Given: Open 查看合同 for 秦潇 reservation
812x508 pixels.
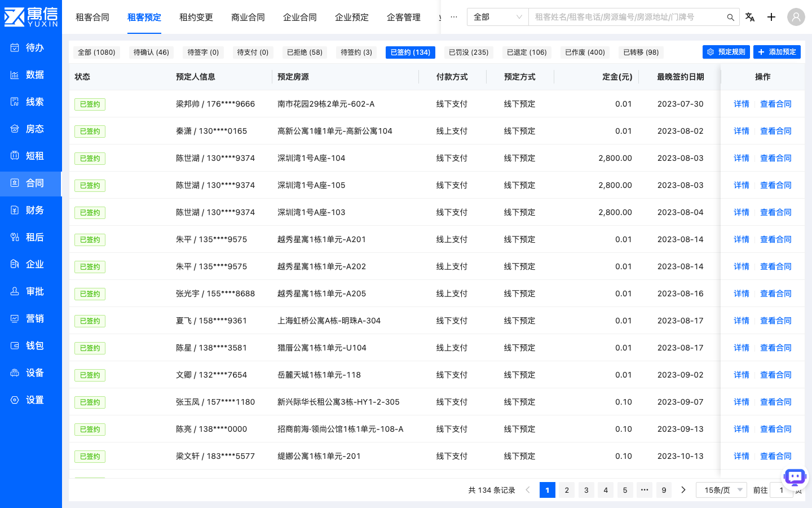Looking at the screenshot, I should click(x=776, y=131).
